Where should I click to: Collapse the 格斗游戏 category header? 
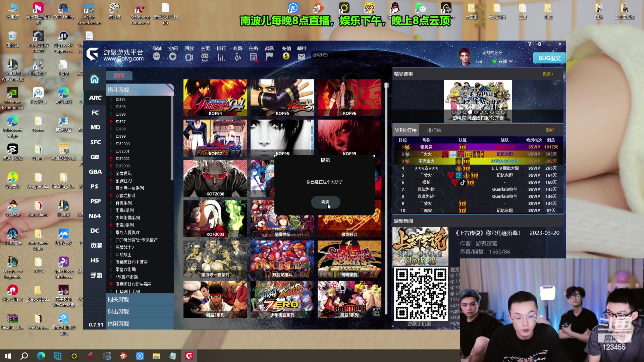(140, 89)
